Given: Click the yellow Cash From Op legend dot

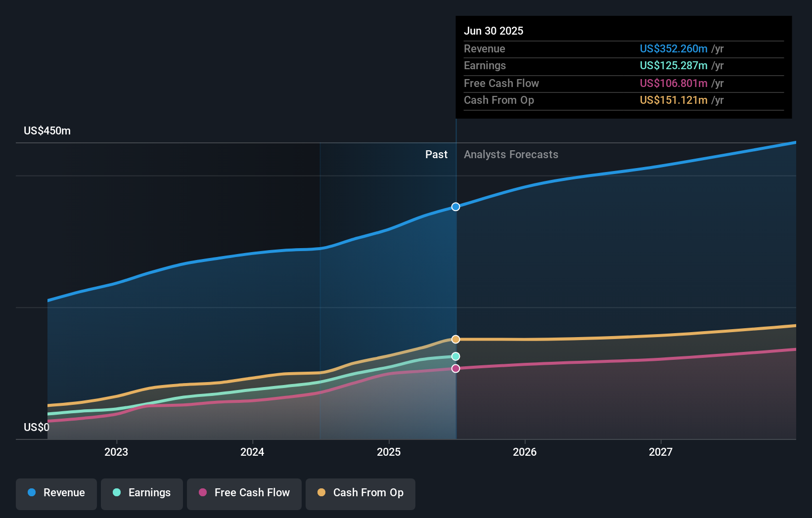Looking at the screenshot, I should [x=322, y=493].
